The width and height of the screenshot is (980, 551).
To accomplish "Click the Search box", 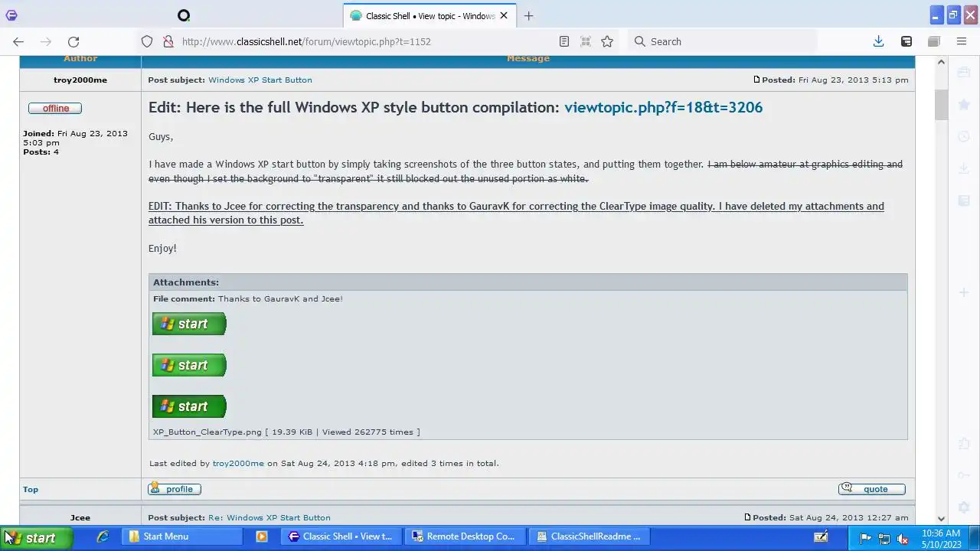I will pyautogui.click(x=722, y=41).
